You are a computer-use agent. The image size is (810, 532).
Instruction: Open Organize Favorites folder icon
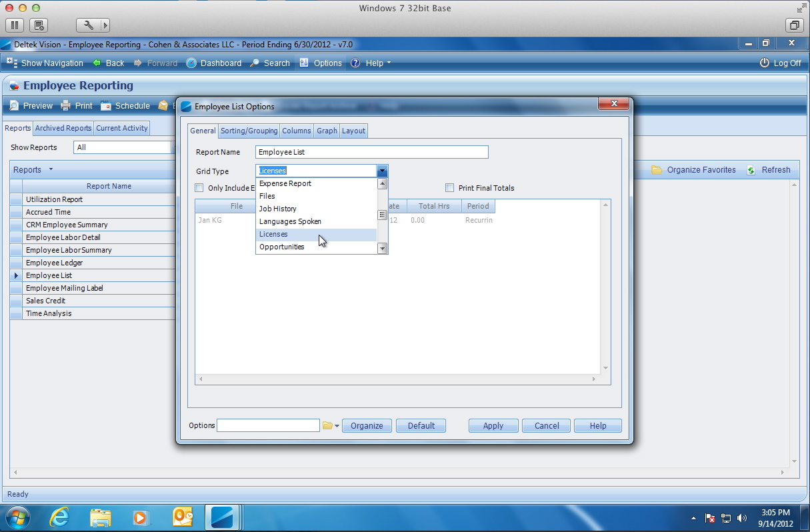click(657, 170)
